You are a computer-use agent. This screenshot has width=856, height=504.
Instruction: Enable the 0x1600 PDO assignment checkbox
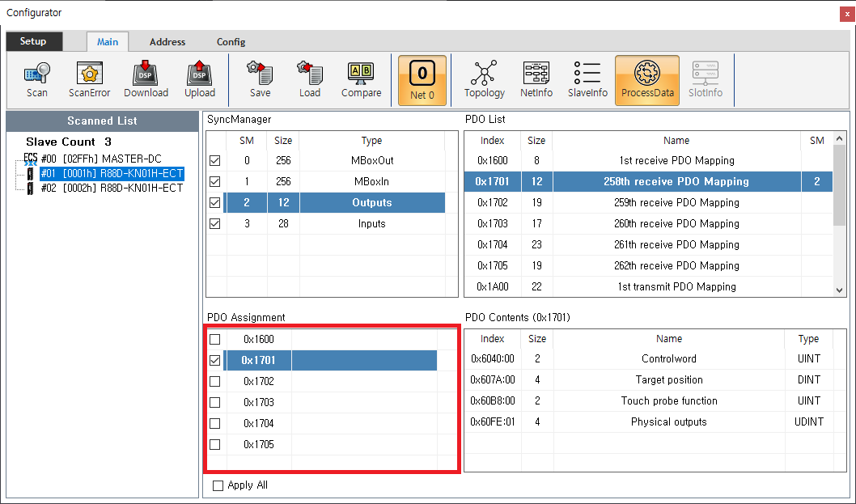coord(214,340)
